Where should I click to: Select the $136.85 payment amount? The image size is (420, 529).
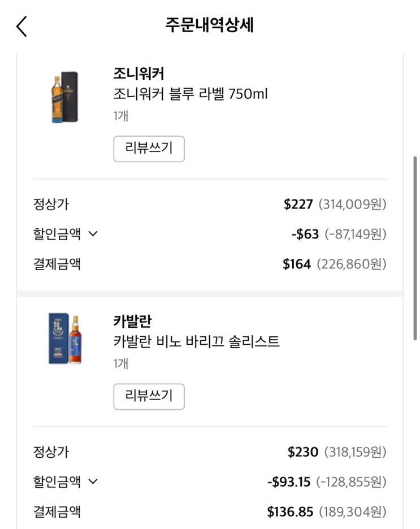(290, 512)
